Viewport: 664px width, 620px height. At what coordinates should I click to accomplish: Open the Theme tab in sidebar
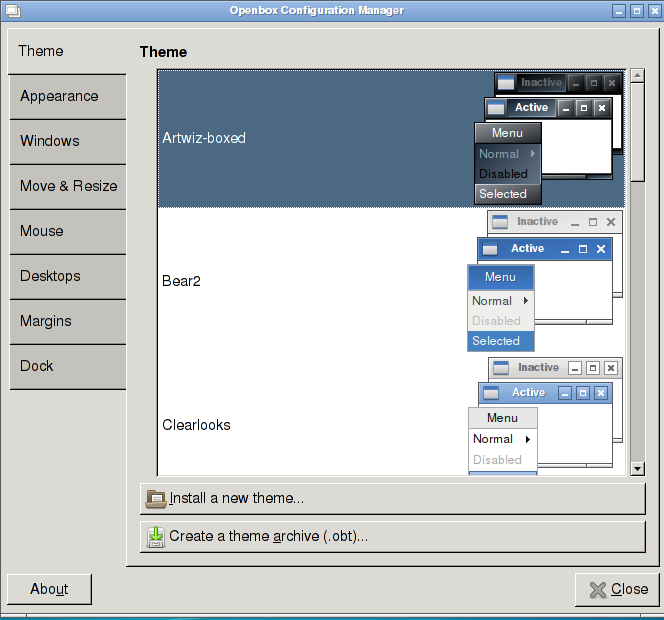click(x=67, y=51)
